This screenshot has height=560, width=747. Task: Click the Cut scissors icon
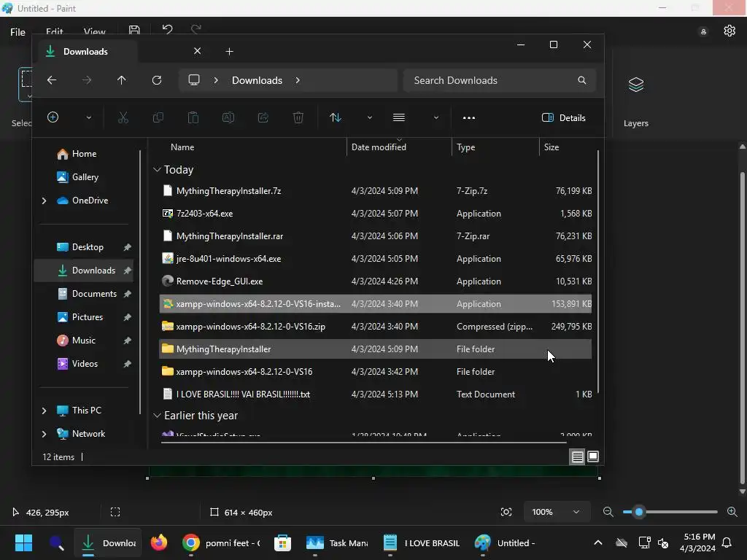[x=123, y=117]
